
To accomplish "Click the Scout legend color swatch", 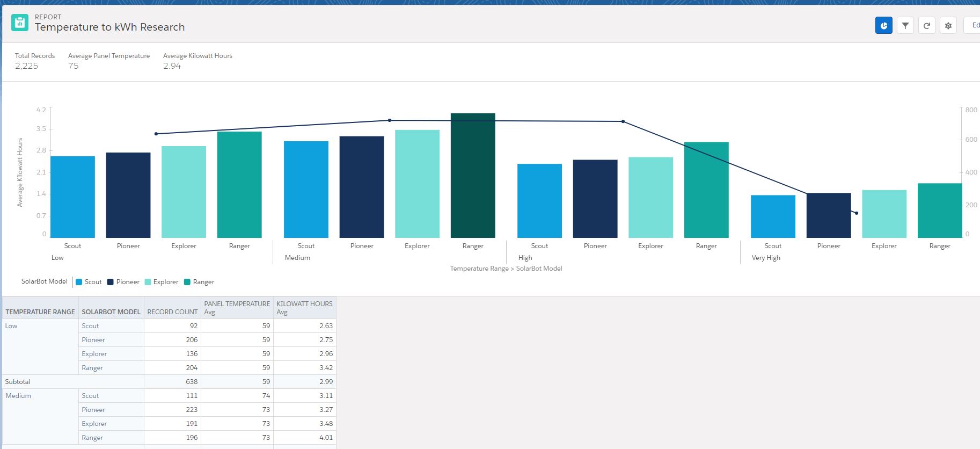I will coord(79,282).
